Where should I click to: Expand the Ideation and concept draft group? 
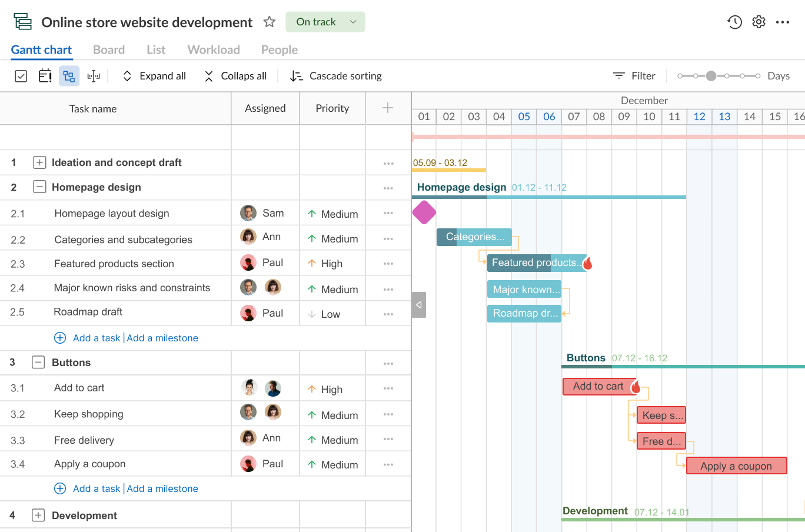pos(39,162)
